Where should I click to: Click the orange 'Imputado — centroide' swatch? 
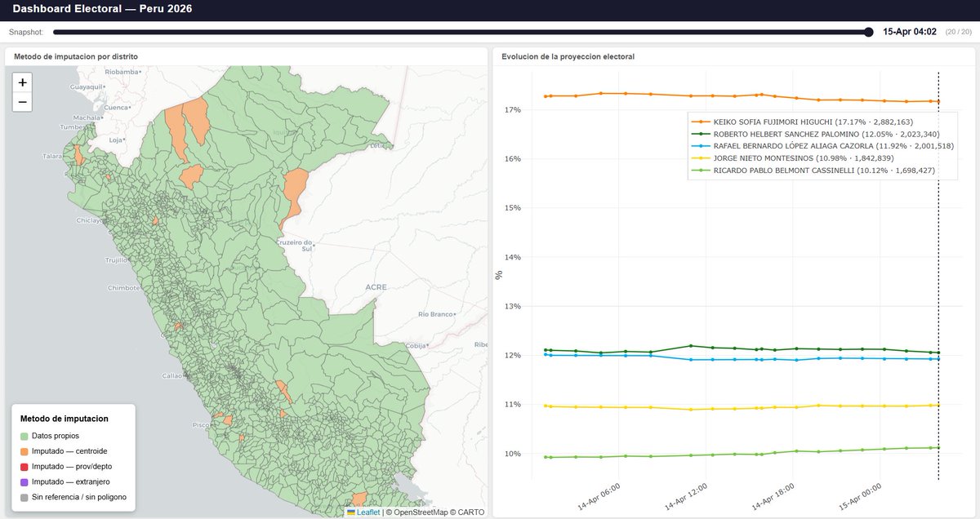(x=24, y=451)
